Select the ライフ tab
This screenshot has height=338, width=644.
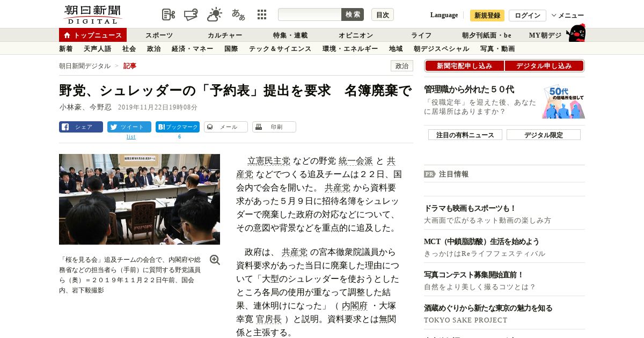(x=421, y=35)
